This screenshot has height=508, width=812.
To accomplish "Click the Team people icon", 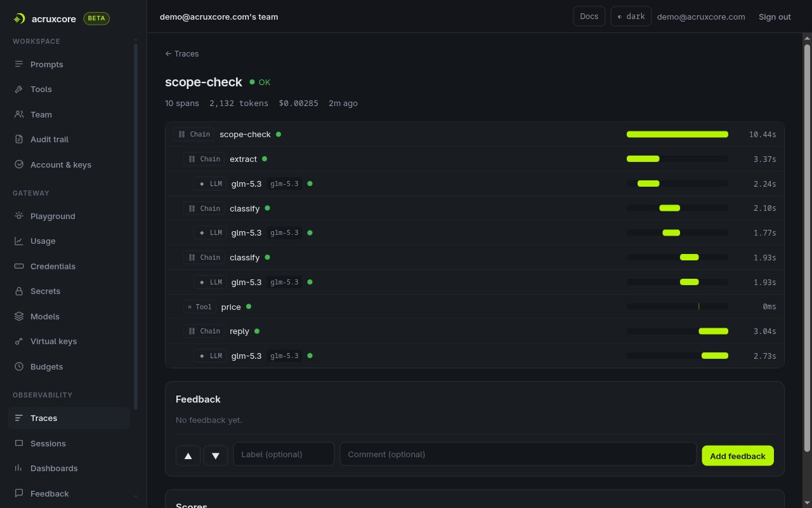I will 19,114.
